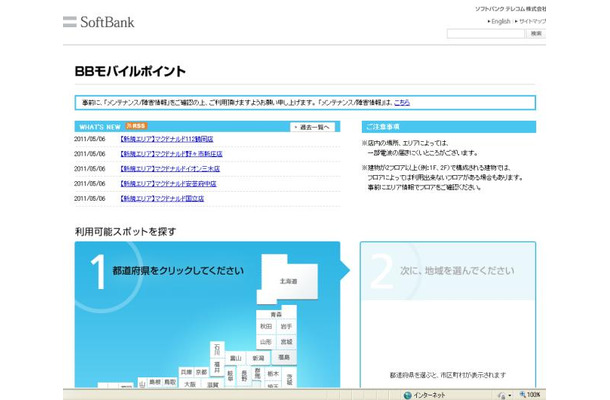Open the English version link
The image size is (610, 400).
click(501, 21)
